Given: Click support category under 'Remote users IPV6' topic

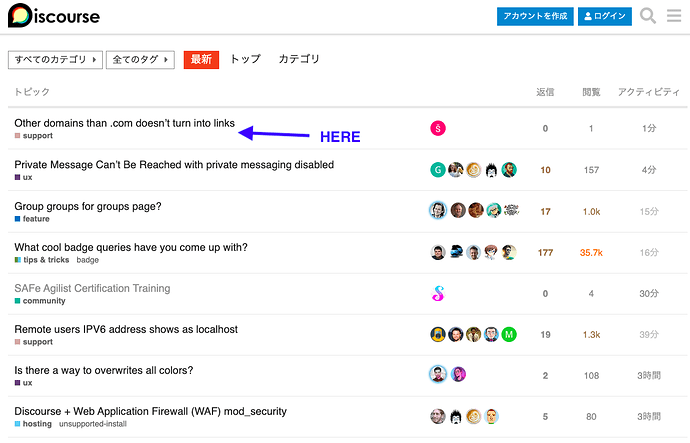Looking at the screenshot, I should 33,342.
